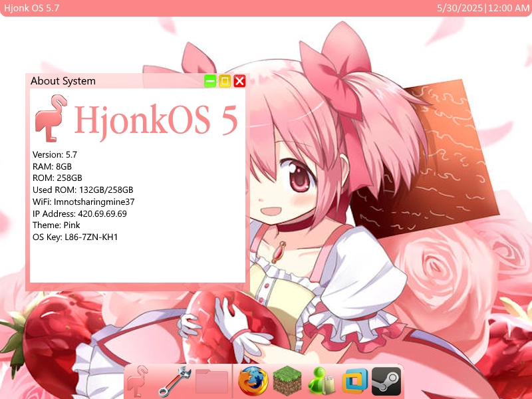Screen dimensions: 532x399
Task: Open Minecraft grass block icon
Action: point(287,381)
